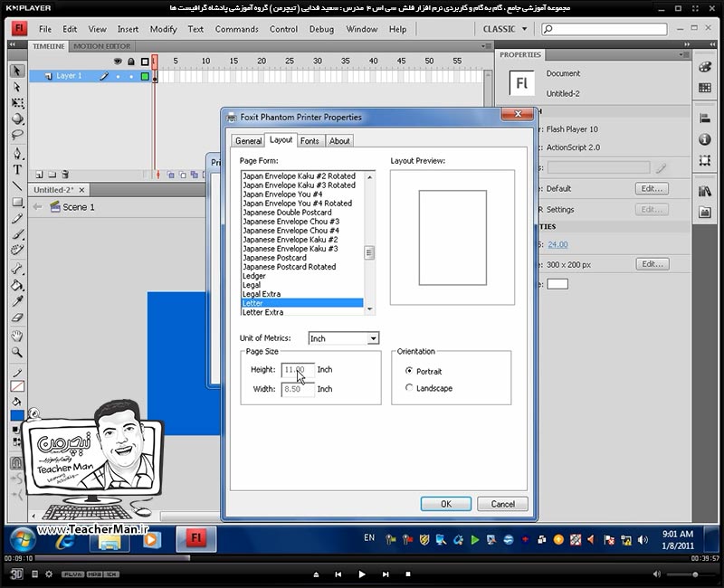724x588 pixels.
Task: Click the New Layer icon in the timeline
Action: (39, 175)
